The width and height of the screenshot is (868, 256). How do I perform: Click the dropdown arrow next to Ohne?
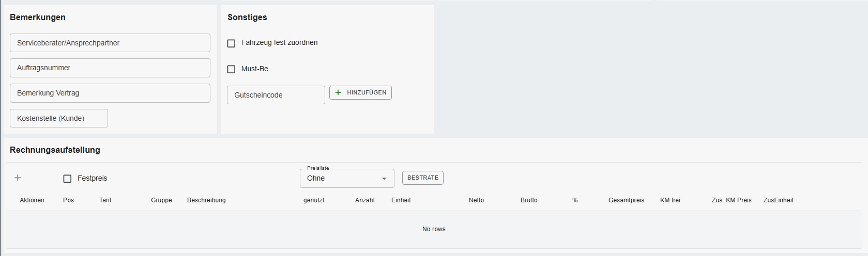coord(384,179)
